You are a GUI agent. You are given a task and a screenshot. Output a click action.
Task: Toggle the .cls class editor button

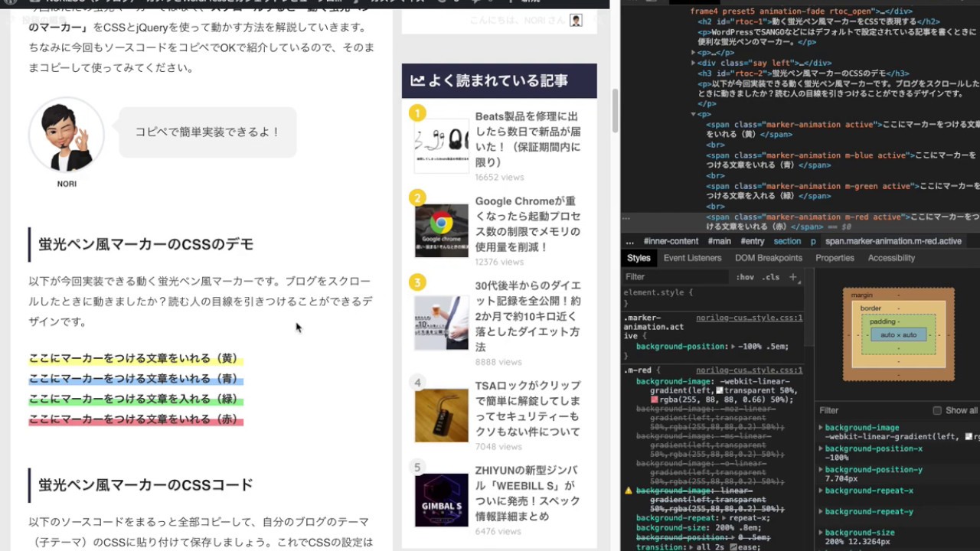pyautogui.click(x=771, y=277)
